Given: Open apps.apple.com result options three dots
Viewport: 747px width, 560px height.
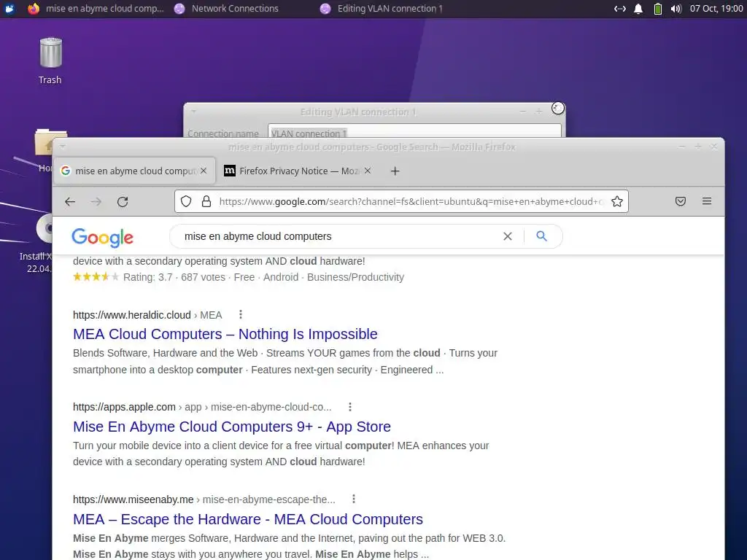Looking at the screenshot, I should [350, 407].
